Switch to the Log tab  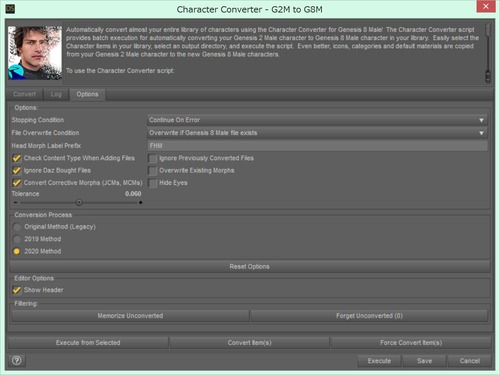pyautogui.click(x=56, y=94)
